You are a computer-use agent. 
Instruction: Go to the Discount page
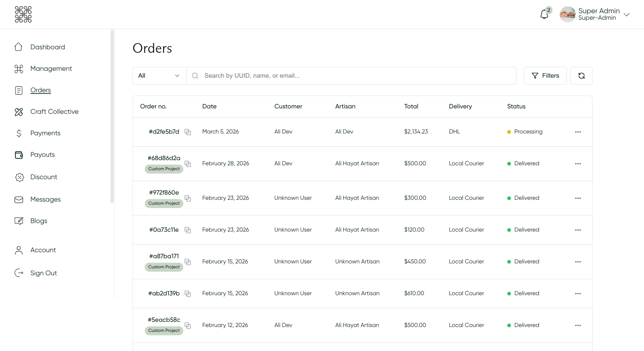tap(44, 177)
